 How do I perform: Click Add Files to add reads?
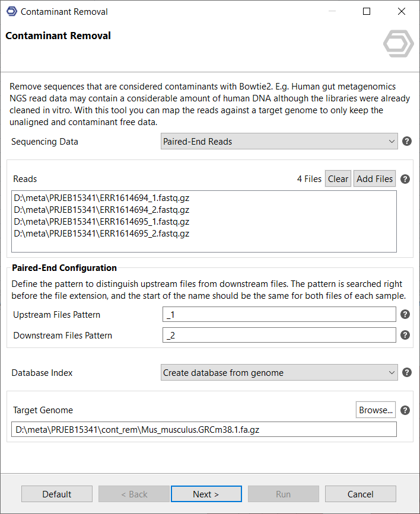tap(374, 179)
